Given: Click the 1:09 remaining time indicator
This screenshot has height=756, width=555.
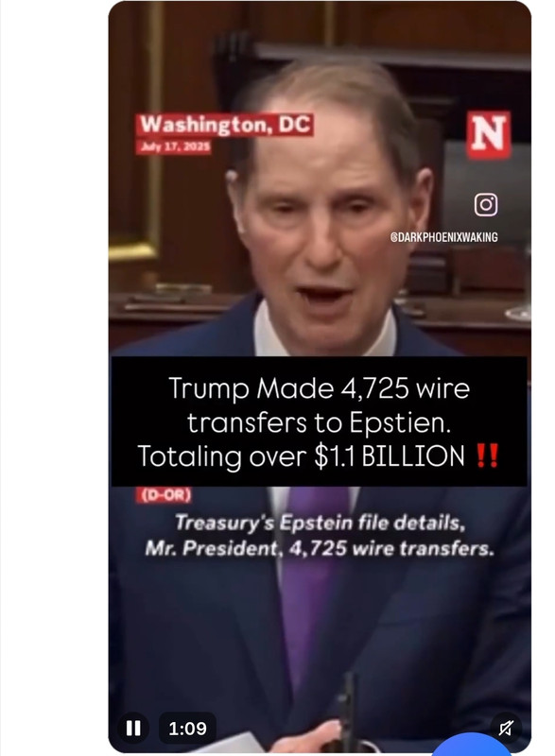Looking at the screenshot, I should point(187,728).
